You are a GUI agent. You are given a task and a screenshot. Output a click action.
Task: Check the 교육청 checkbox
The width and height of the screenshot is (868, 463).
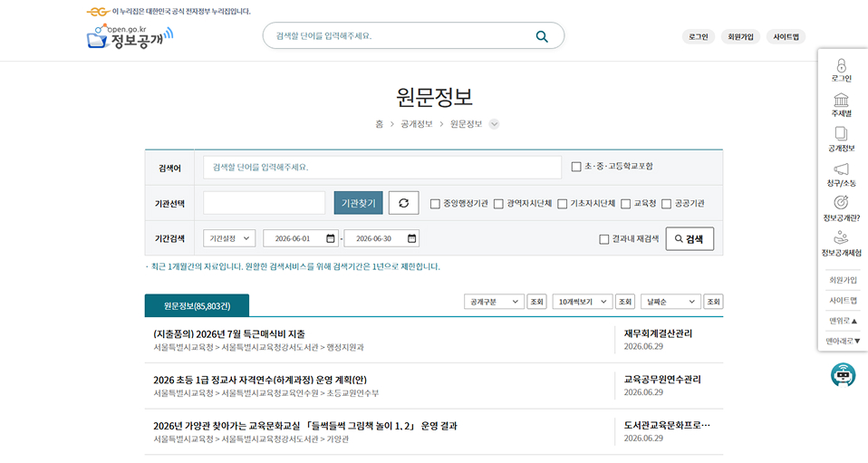625,204
